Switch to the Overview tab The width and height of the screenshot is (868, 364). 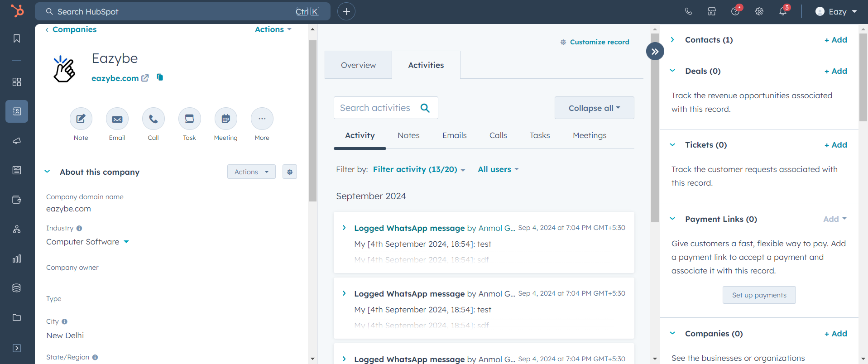[x=358, y=65]
